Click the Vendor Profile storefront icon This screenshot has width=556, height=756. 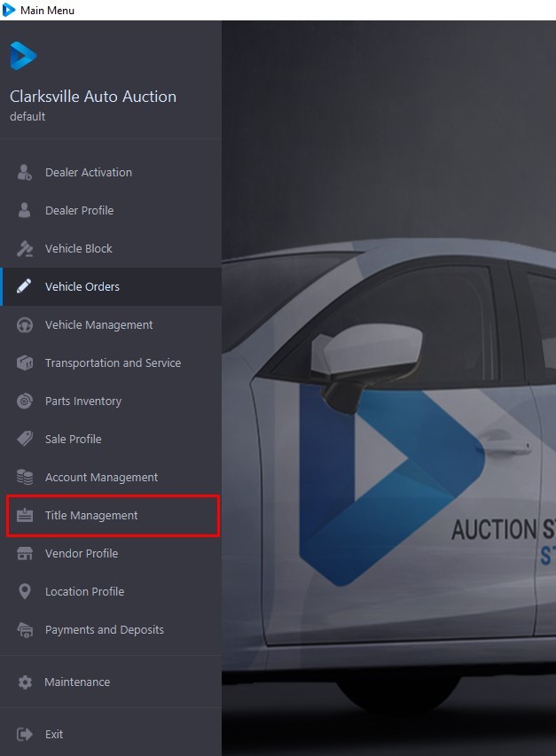point(25,554)
